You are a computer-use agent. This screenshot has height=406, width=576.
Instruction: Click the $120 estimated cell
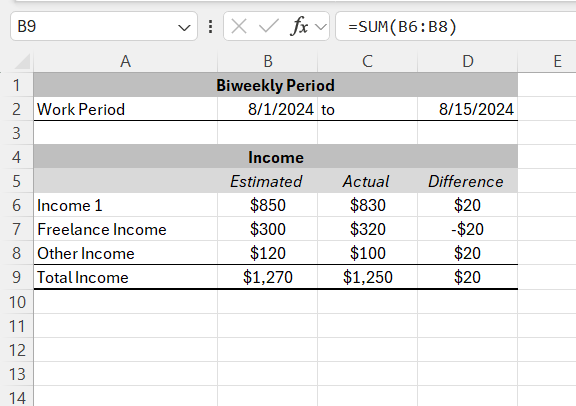[267, 253]
